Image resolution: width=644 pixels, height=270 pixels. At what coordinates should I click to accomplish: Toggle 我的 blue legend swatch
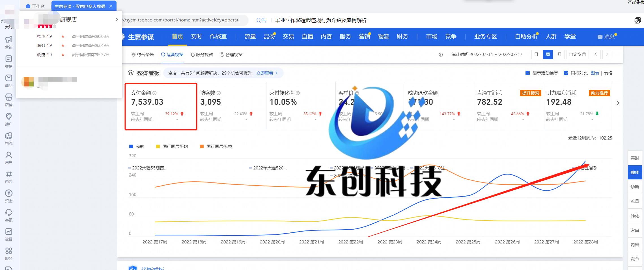click(x=131, y=147)
